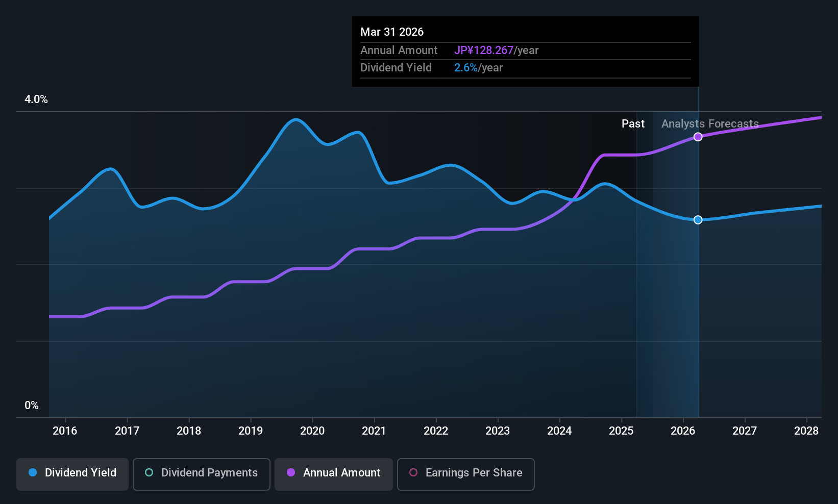Switch to the Past section of the chart
This screenshot has width=838, height=504.
(x=633, y=123)
